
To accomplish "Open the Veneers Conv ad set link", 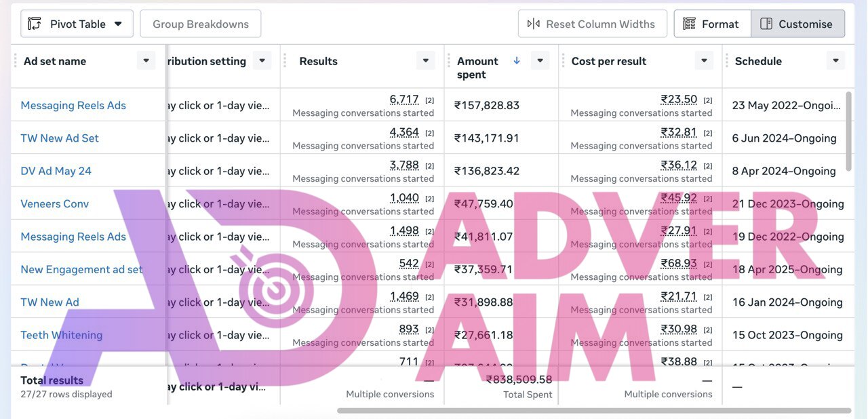I will [x=54, y=204].
